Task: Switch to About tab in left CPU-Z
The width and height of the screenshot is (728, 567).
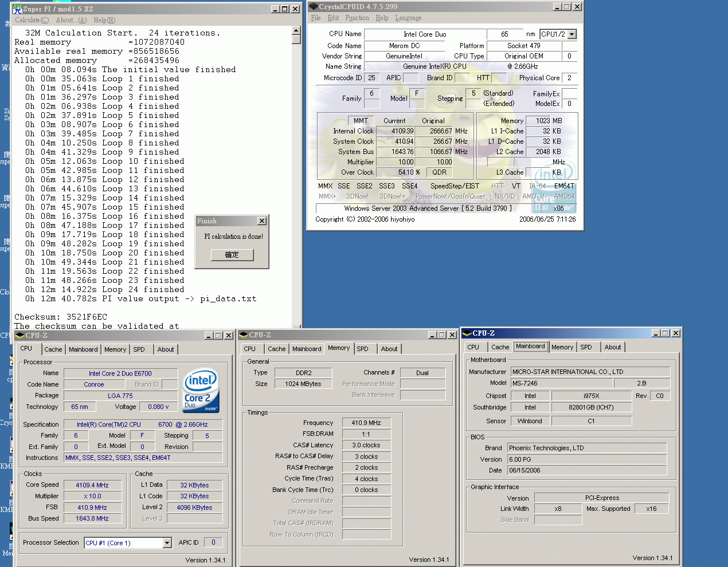Action: (x=166, y=349)
